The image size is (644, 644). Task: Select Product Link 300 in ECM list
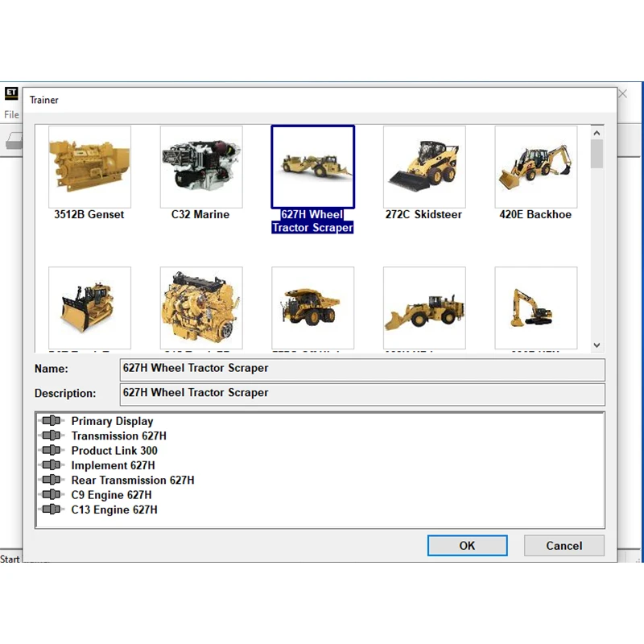coord(114,451)
